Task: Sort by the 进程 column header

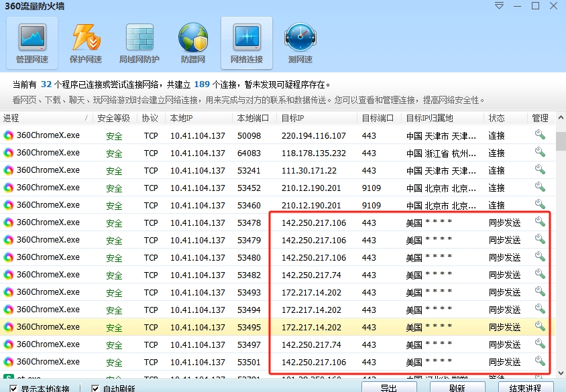Action: click(40, 118)
